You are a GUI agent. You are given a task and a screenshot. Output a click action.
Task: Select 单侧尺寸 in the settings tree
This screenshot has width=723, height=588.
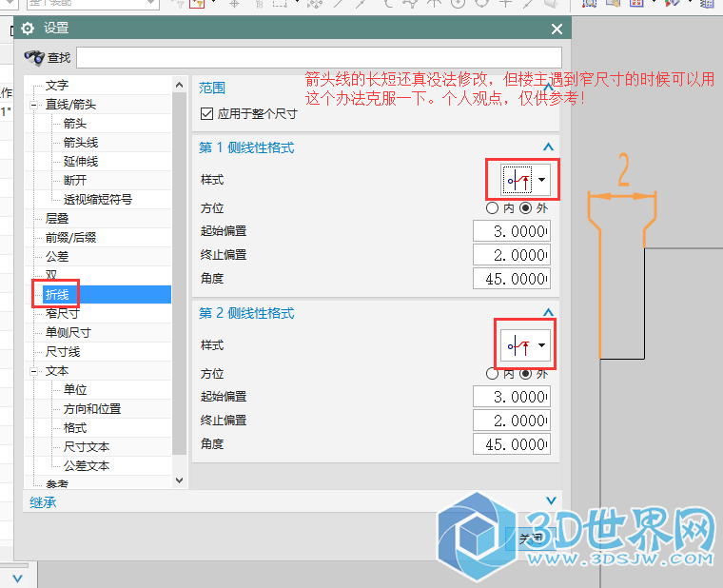pyautogui.click(x=68, y=332)
